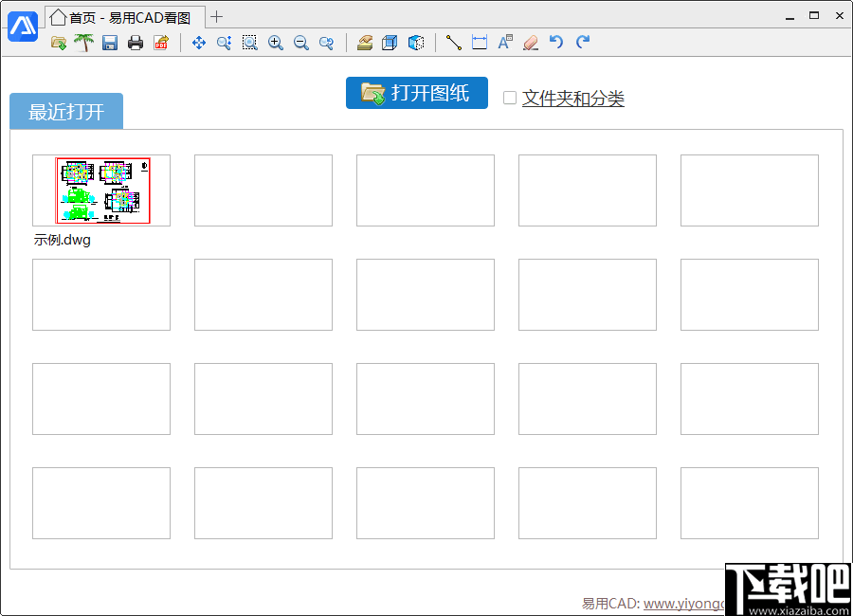
Task: Open the 示例.dwg thumbnail
Action: (101, 190)
